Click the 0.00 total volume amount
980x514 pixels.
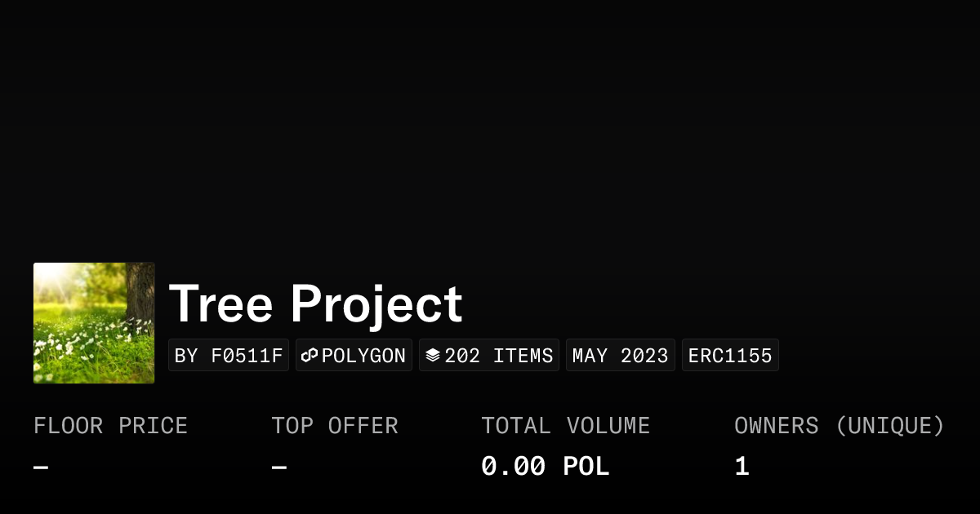pos(513,467)
